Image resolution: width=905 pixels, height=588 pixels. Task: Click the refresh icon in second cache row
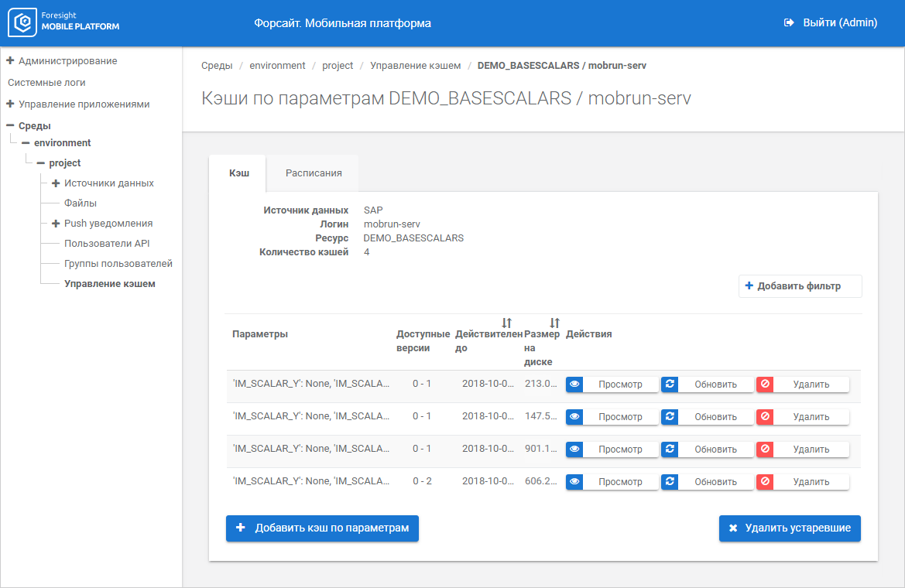click(670, 416)
